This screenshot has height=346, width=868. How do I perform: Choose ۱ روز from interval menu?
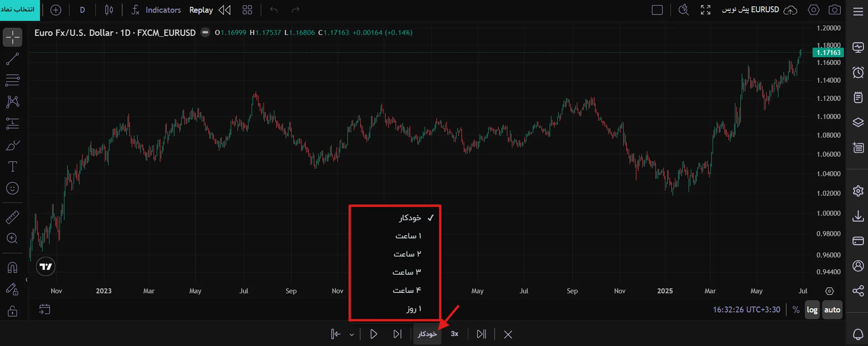[x=395, y=309]
